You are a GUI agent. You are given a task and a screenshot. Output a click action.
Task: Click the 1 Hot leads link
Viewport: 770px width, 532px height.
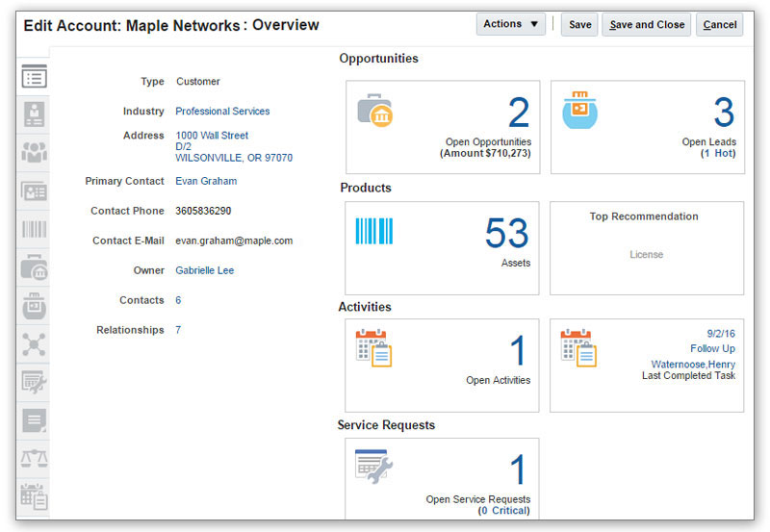coord(718,153)
